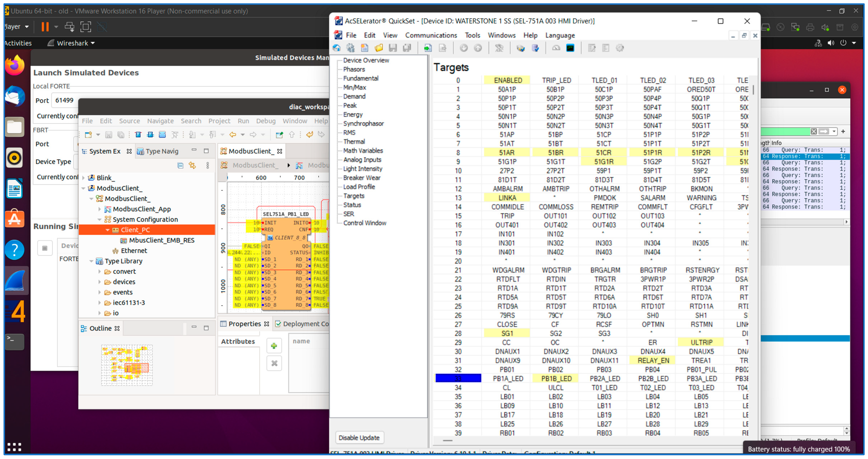Open the Wireshark application menu dropdown
The height and width of the screenshot is (459, 868).
click(x=72, y=43)
